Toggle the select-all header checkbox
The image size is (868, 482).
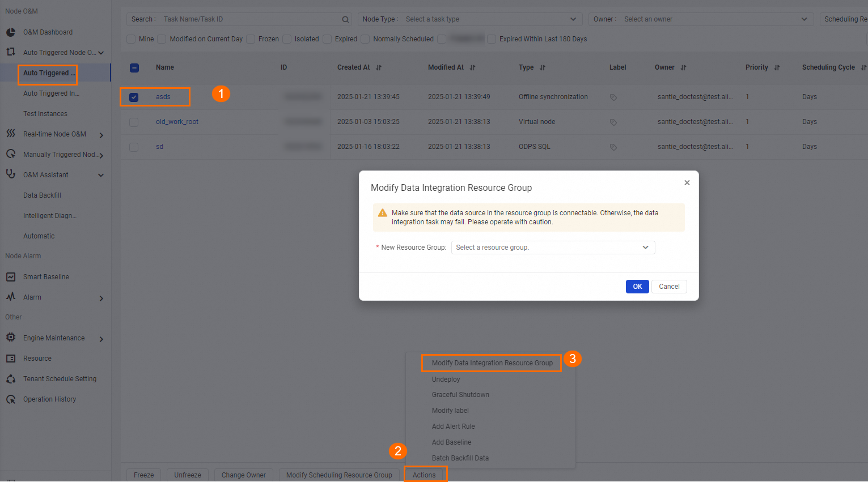(x=134, y=67)
